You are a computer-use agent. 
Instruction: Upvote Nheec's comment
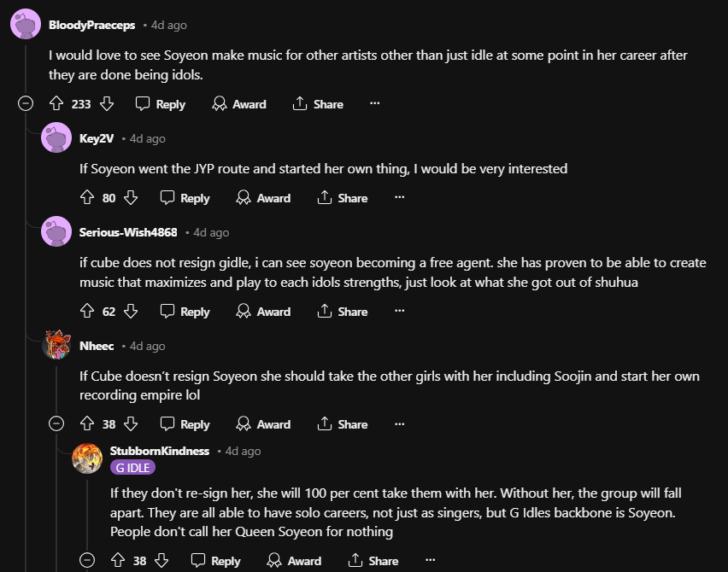click(x=87, y=424)
